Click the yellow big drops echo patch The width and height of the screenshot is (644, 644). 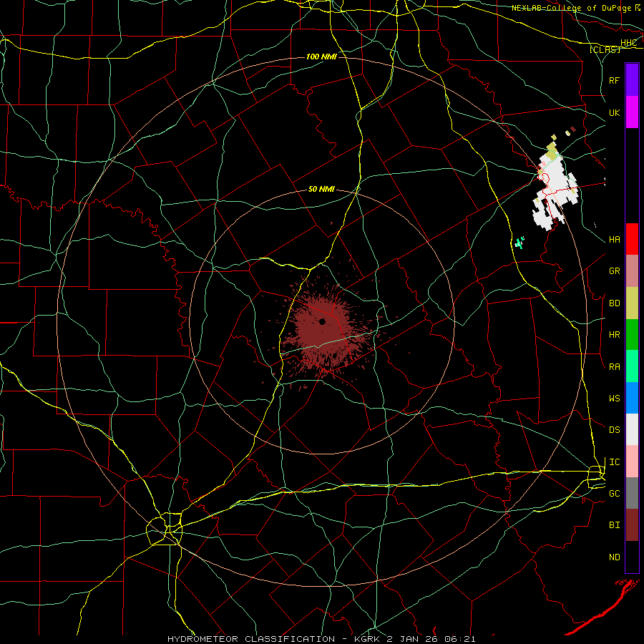coord(551,150)
